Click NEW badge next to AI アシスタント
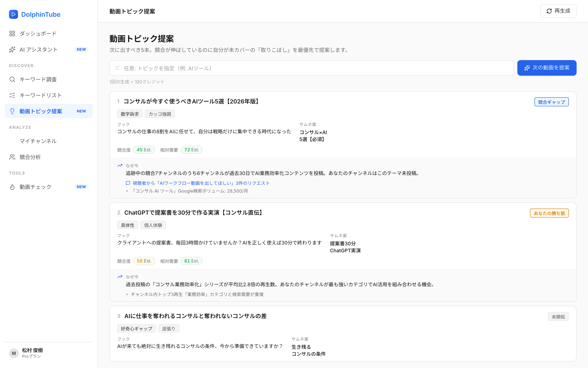Image resolution: width=588 pixels, height=368 pixels. coord(81,49)
